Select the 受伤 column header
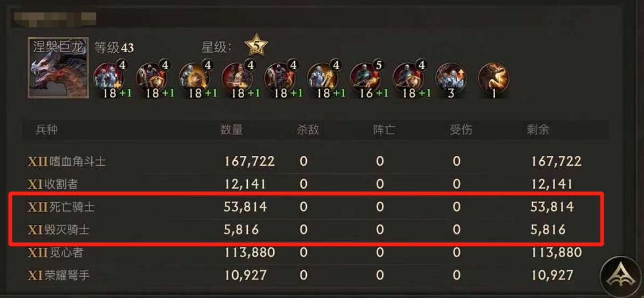Image resolution: width=644 pixels, height=298 pixels. point(461,130)
